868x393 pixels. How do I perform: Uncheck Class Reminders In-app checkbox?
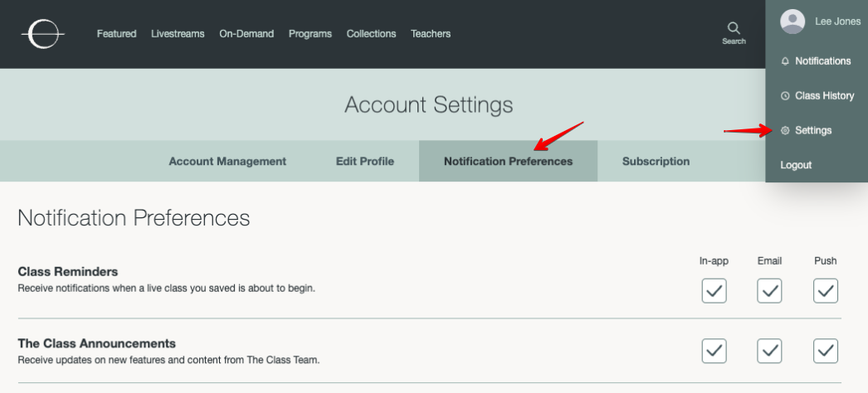714,290
